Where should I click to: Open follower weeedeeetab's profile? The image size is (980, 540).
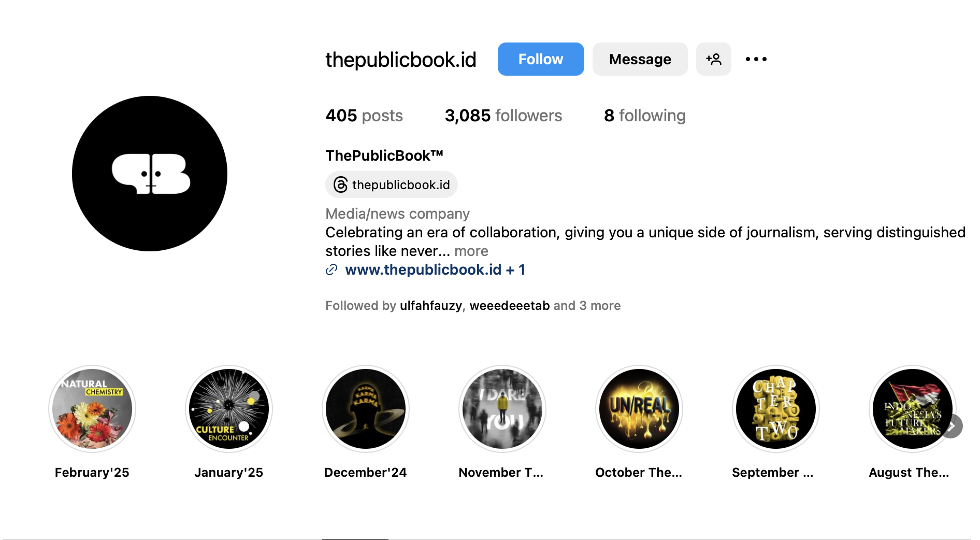tap(509, 306)
